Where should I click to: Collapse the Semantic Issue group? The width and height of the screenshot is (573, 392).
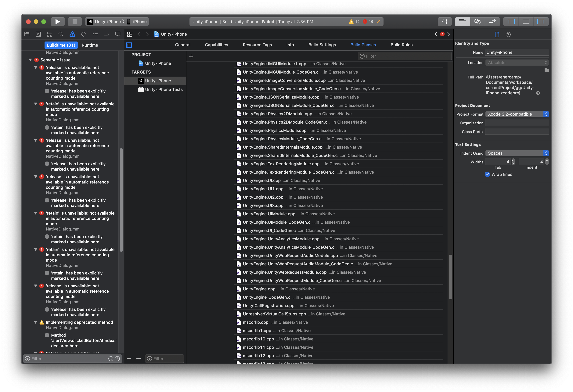tap(30, 60)
